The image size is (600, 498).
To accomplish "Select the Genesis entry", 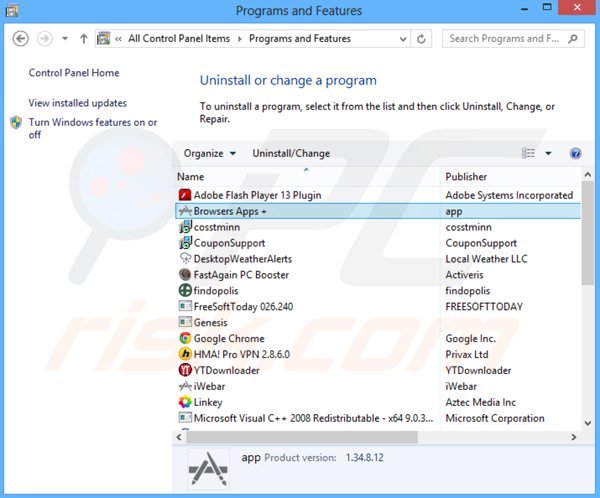I will point(210,323).
